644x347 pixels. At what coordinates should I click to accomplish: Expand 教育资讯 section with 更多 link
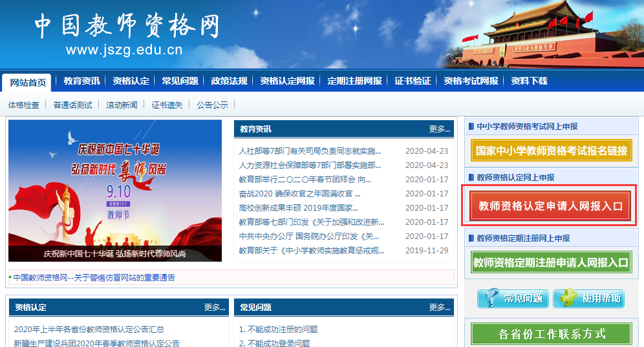[x=439, y=129]
